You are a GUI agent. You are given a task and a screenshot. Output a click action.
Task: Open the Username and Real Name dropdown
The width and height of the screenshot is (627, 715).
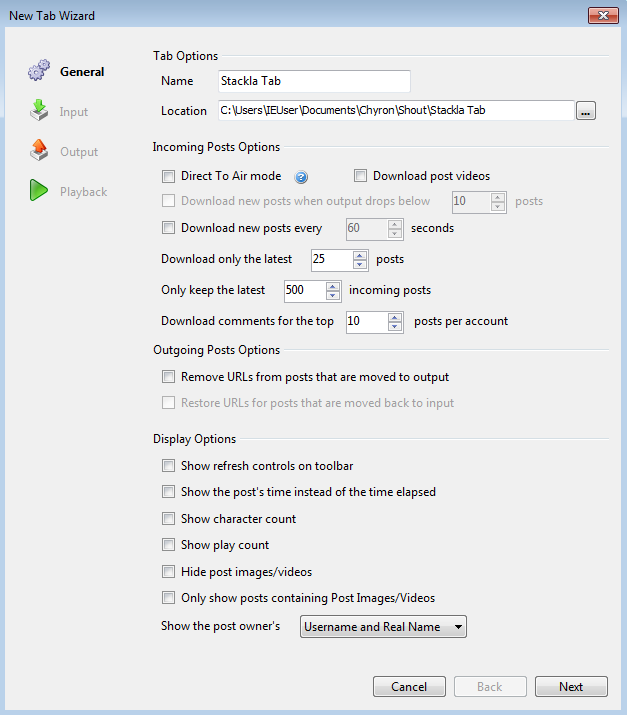pos(384,627)
